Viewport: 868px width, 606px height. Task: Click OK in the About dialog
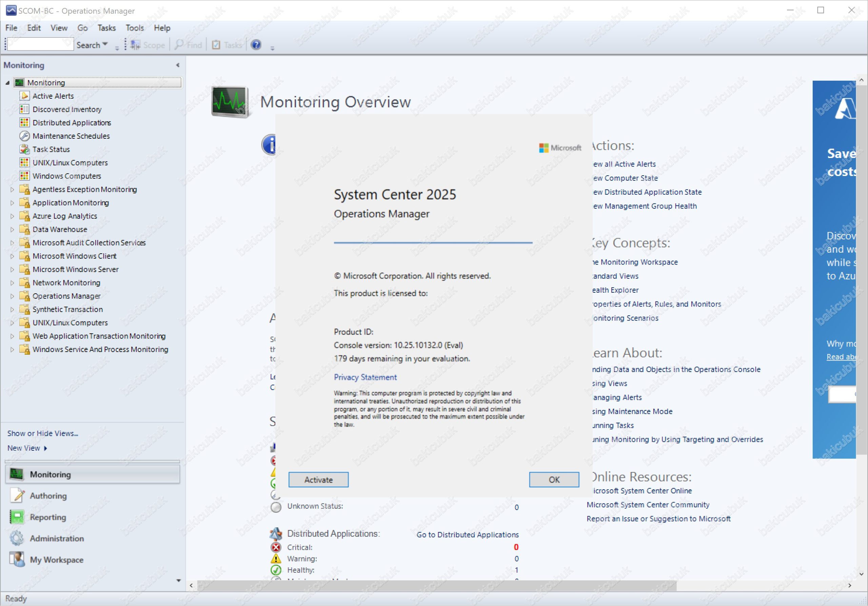554,480
